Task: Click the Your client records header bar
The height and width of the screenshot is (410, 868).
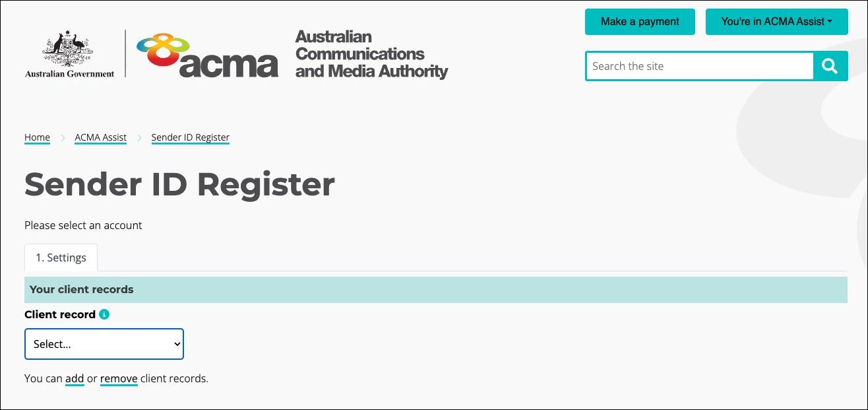Action: (x=81, y=289)
